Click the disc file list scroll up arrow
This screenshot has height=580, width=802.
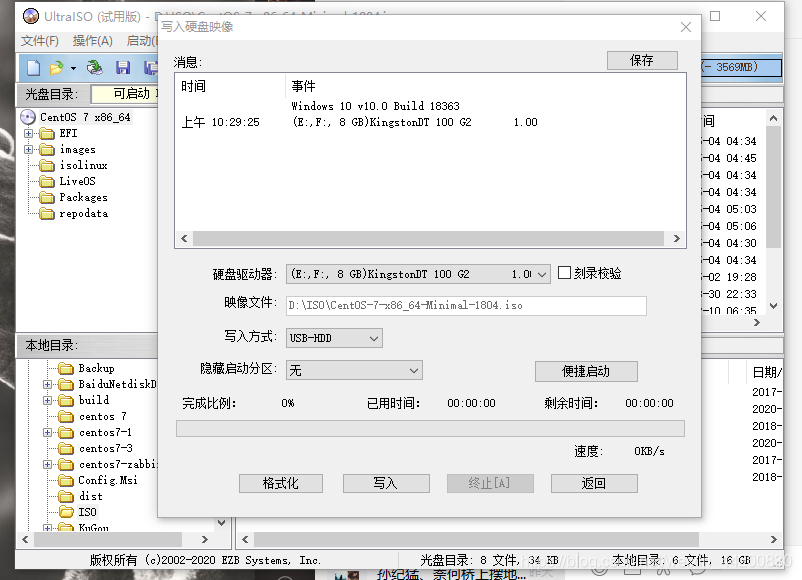tap(773, 119)
